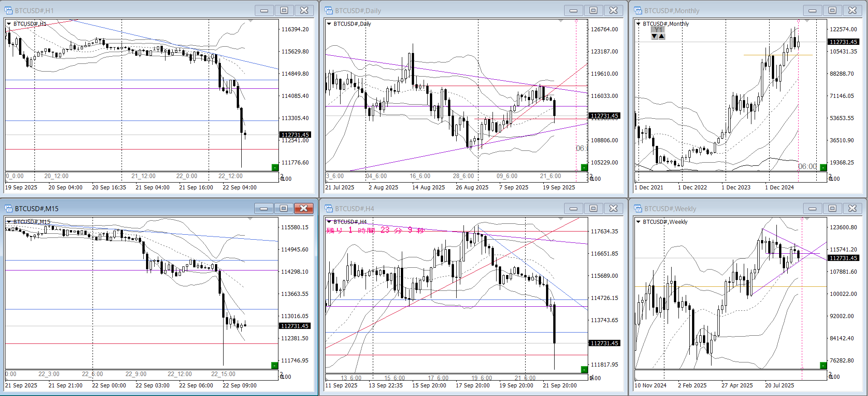Viewport: 868px width, 396px height.
Task: Click the 112731.45 price label on H4 chart
Action: [604, 343]
